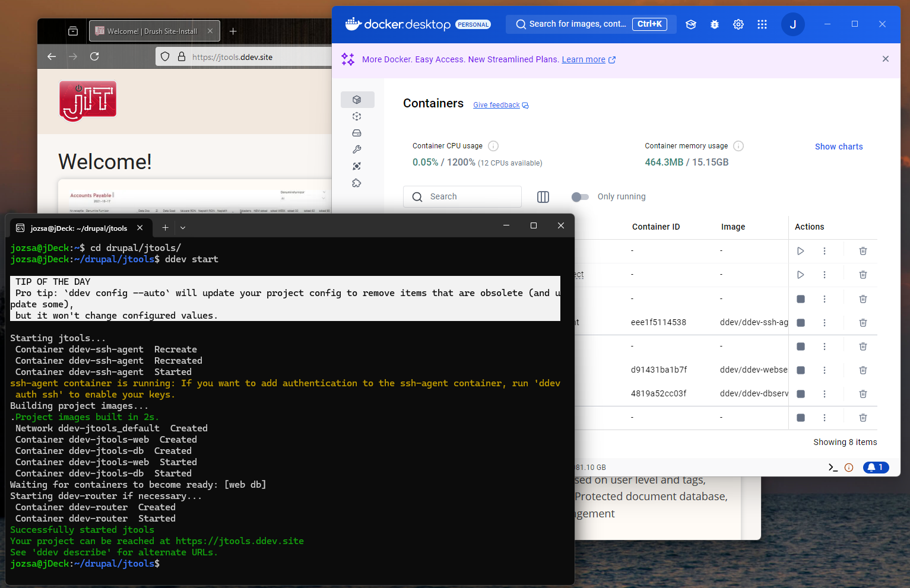Open the Containers view in Docker sidebar
The height and width of the screenshot is (588, 910).
357,100
